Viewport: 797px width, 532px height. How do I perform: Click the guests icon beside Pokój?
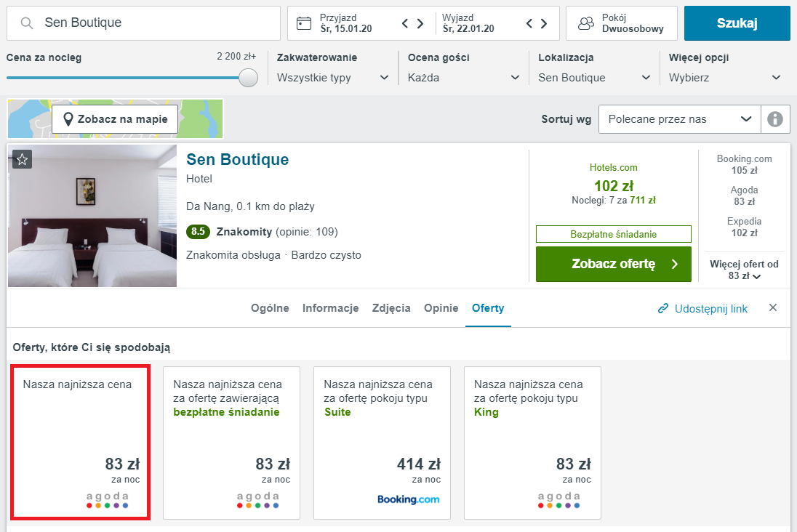coord(586,23)
